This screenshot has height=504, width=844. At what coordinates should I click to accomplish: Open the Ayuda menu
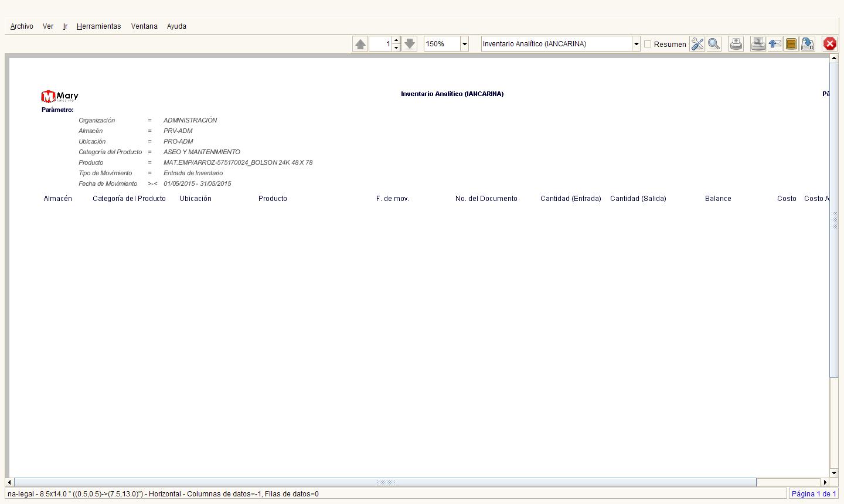point(176,26)
